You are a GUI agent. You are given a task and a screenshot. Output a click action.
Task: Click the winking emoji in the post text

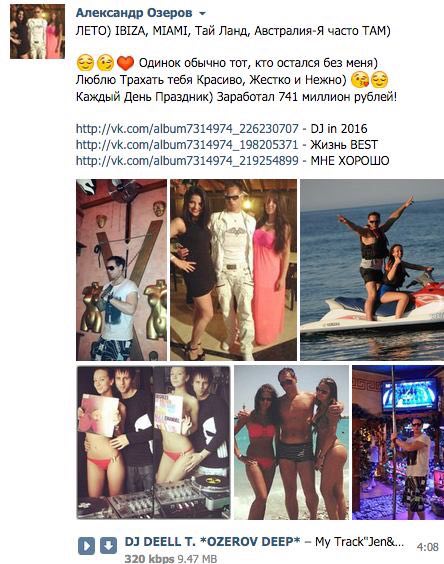click(x=105, y=64)
